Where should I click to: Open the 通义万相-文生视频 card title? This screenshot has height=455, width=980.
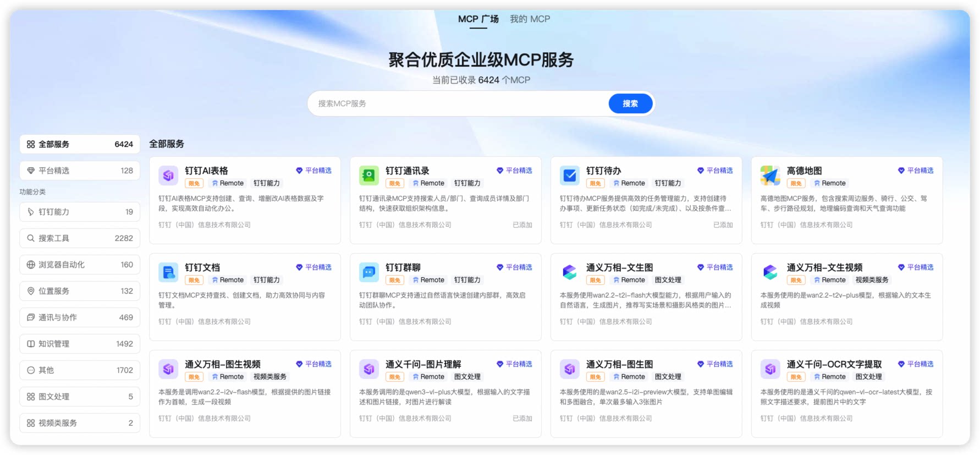pyautogui.click(x=824, y=267)
